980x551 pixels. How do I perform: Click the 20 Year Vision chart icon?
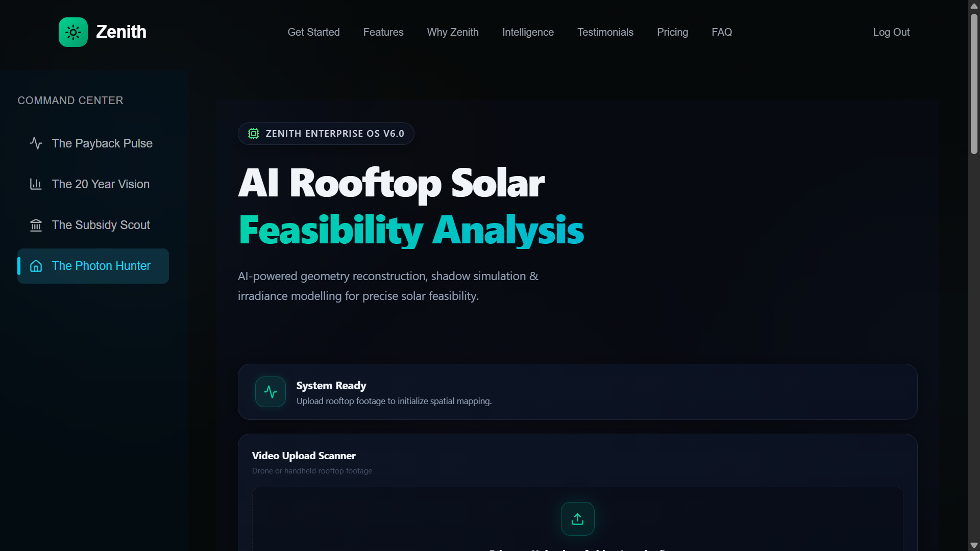tap(36, 184)
